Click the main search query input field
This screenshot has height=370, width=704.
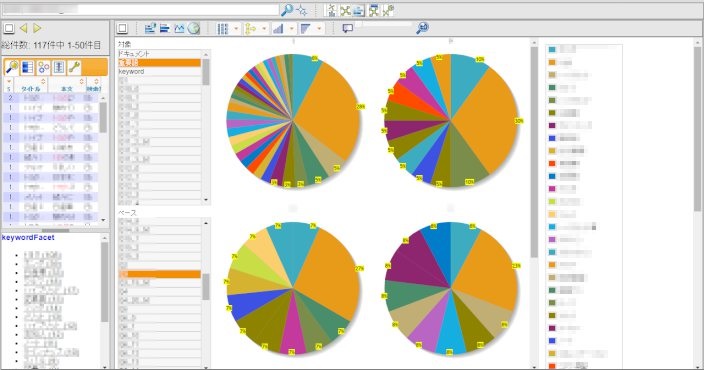pos(140,9)
